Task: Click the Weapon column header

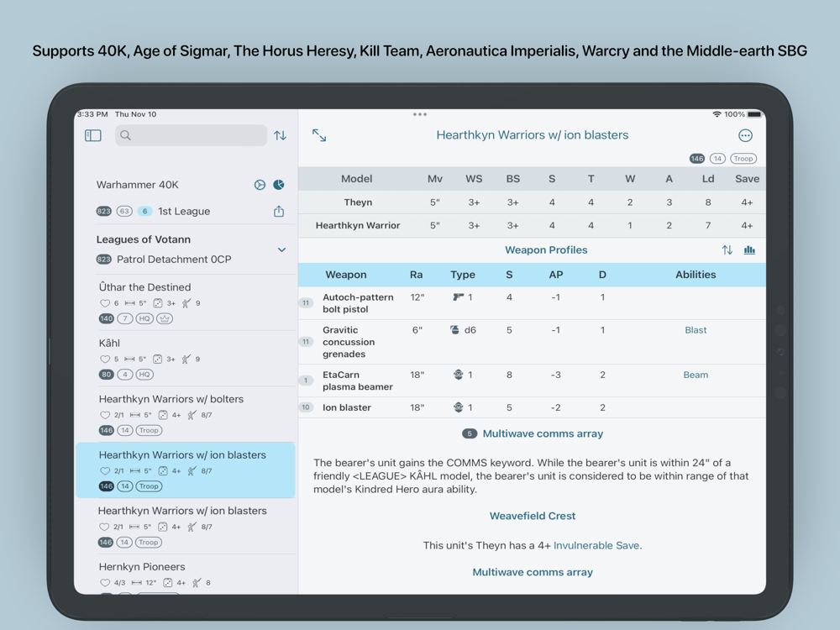Action: tap(346, 275)
